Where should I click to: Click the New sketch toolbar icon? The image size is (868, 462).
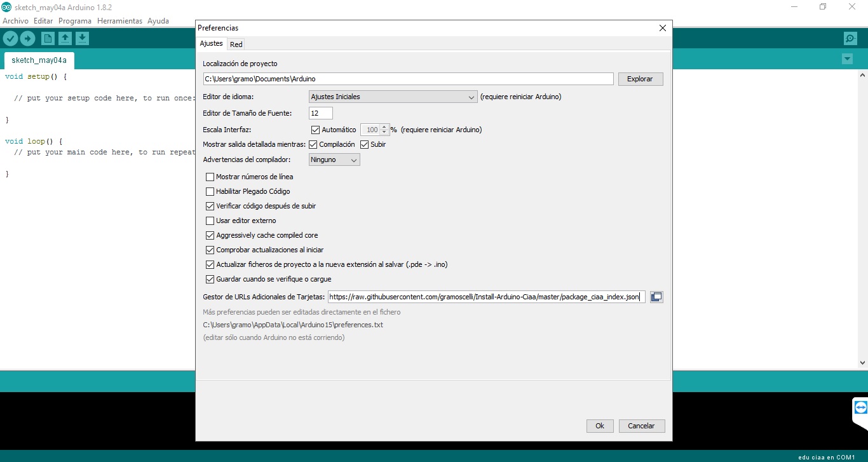pyautogui.click(x=48, y=39)
